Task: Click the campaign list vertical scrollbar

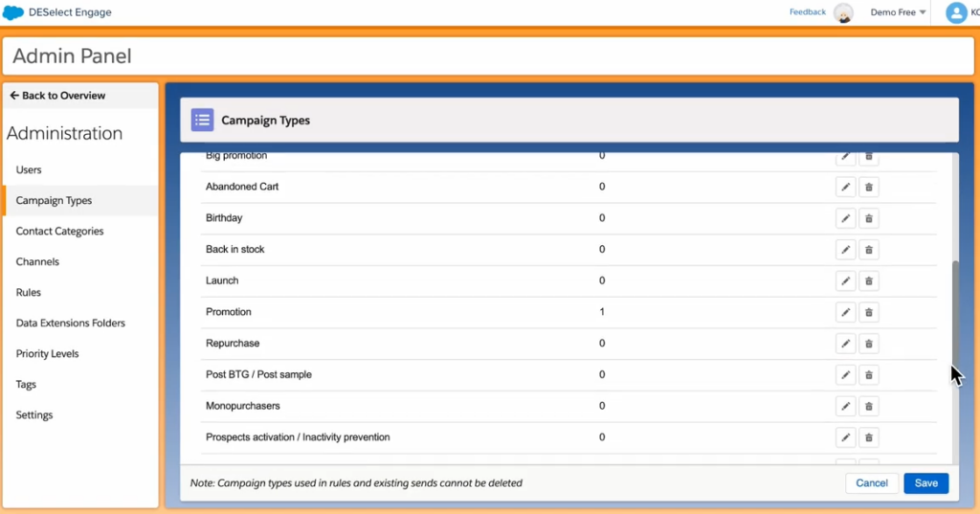Action: click(x=952, y=316)
